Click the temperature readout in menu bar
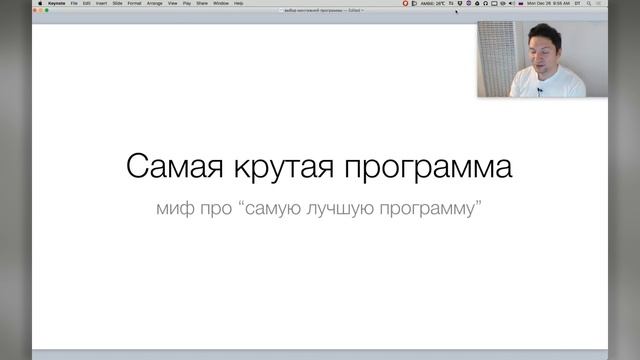Screen dimensions: 640x360 click(432, 3)
